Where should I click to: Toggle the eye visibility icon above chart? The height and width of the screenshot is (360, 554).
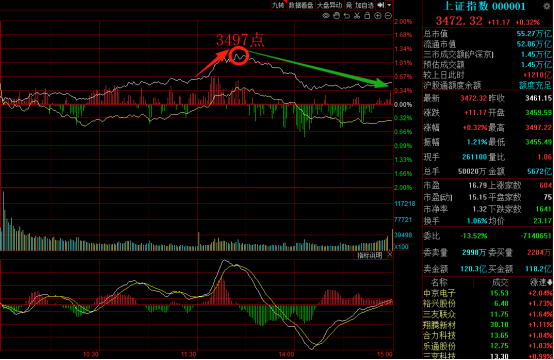[326, 16]
